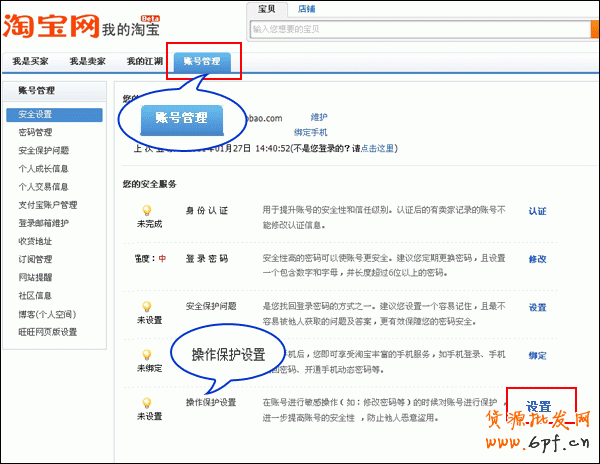The width and height of the screenshot is (600, 464).
Task: Click the light bulb icon next to 安全保护问题
Action: point(147,306)
